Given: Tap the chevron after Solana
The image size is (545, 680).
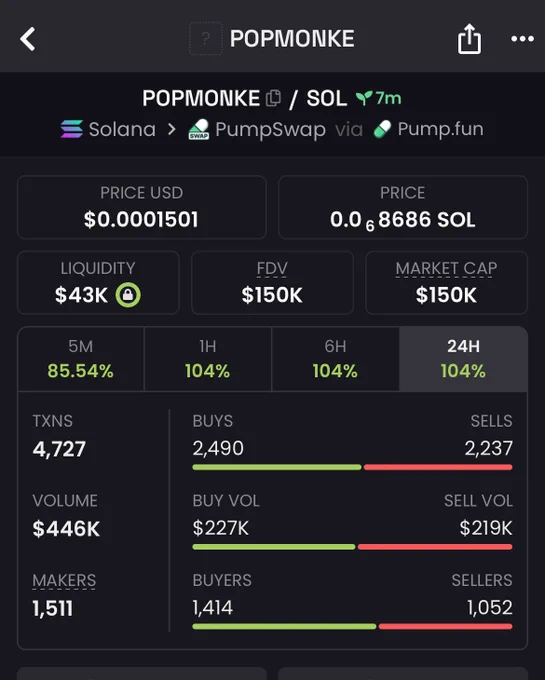Looking at the screenshot, I should 172,129.
